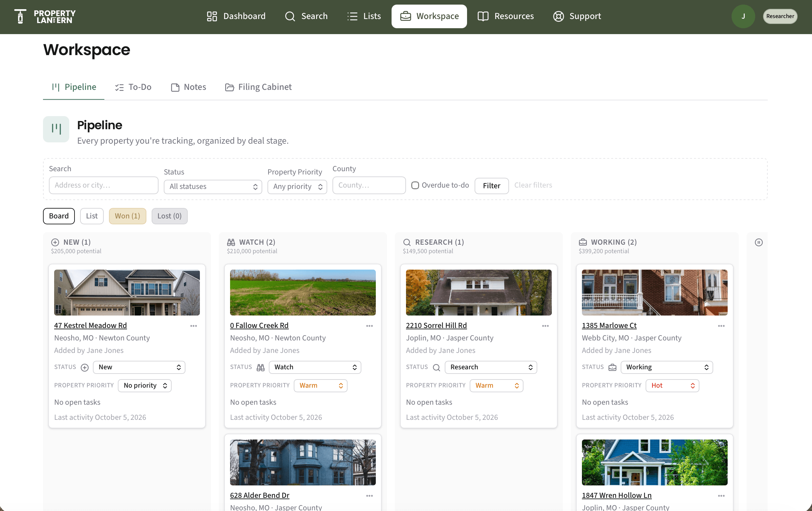Switch to the List view
Image resolution: width=812 pixels, height=511 pixels.
pyautogui.click(x=92, y=216)
